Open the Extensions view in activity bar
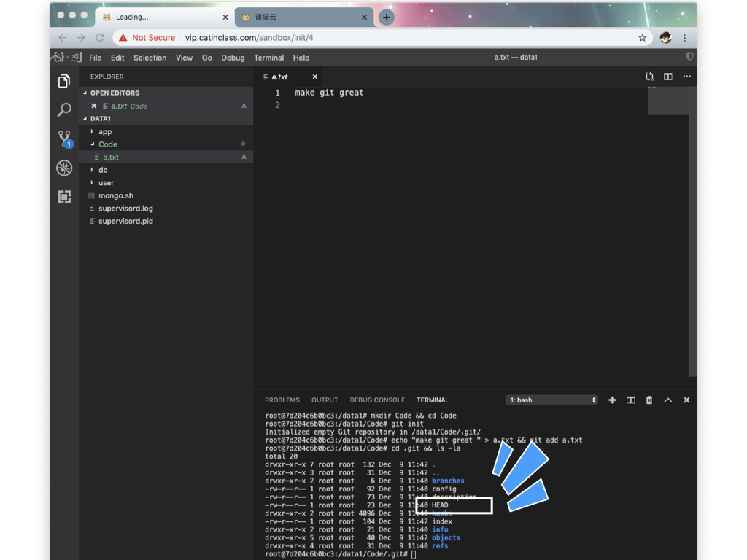 (64, 197)
